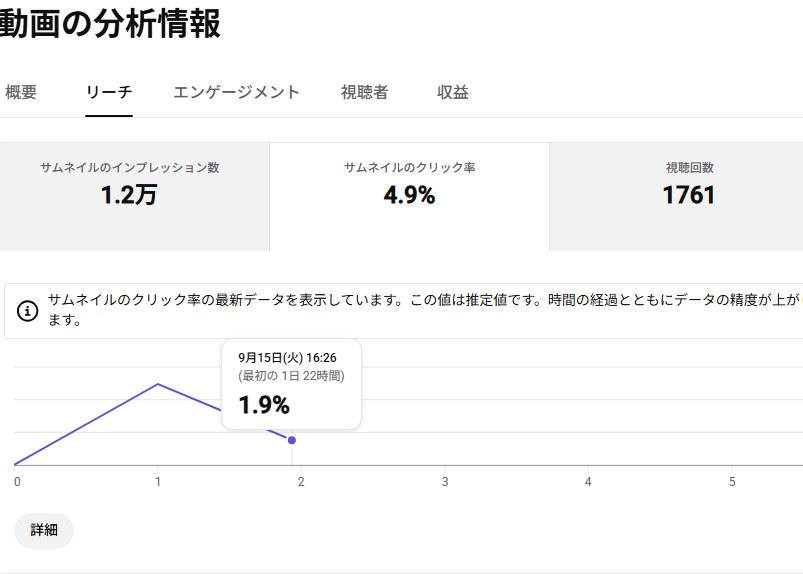
Task: Click the notice text about クリック率の最新データ
Action: pos(425,310)
